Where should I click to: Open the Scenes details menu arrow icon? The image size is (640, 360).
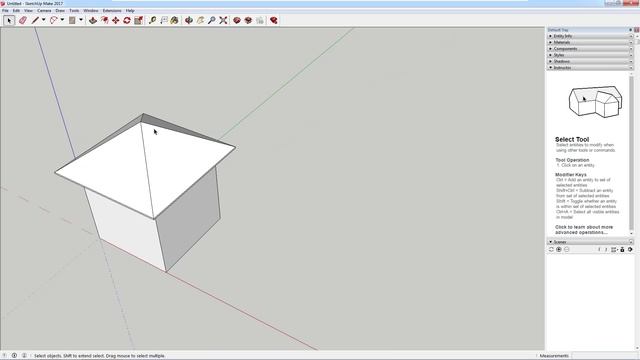click(630, 249)
